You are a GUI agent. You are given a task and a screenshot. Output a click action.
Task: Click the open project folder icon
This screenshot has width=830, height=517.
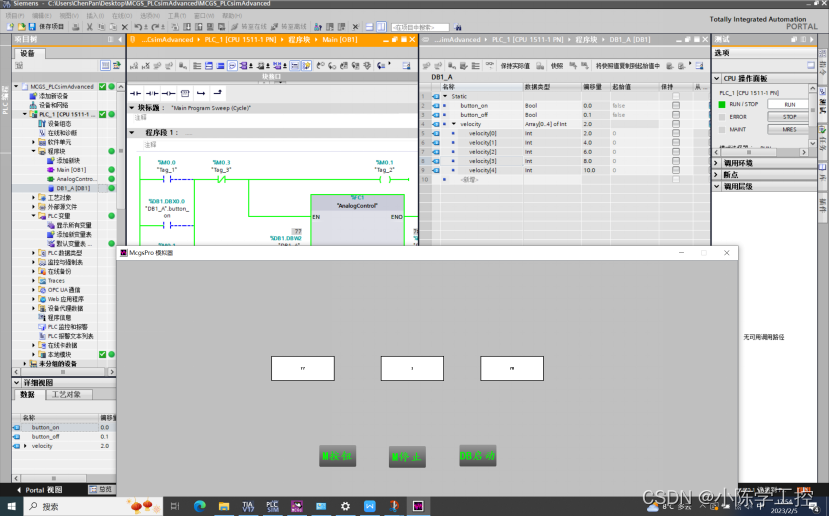pyautogui.click(x=21, y=26)
